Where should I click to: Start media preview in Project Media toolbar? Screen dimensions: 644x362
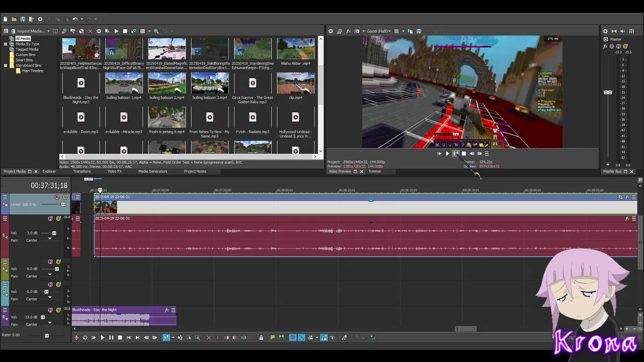pyautogui.click(x=116, y=31)
